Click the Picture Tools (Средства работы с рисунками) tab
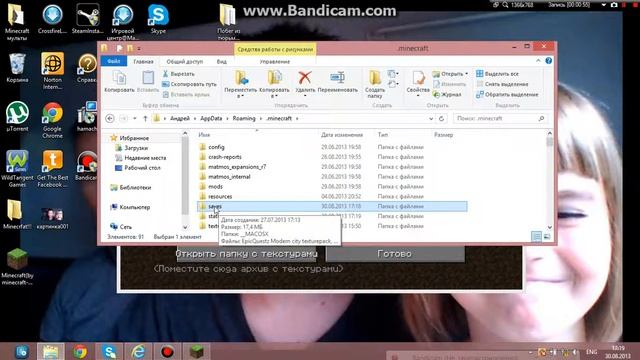The height and width of the screenshot is (360, 640). pyautogui.click(x=275, y=49)
